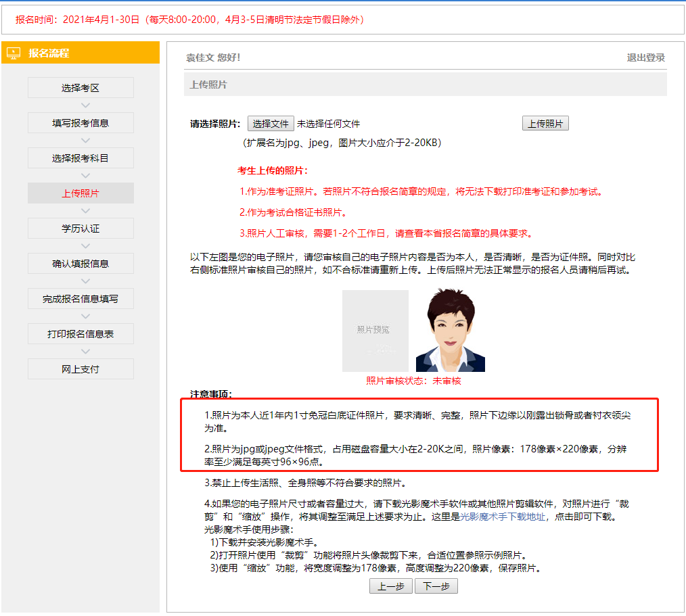Image resolution: width=686 pixels, height=616 pixels.
Task: Select the 网上支付 payment step
Action: point(80,369)
